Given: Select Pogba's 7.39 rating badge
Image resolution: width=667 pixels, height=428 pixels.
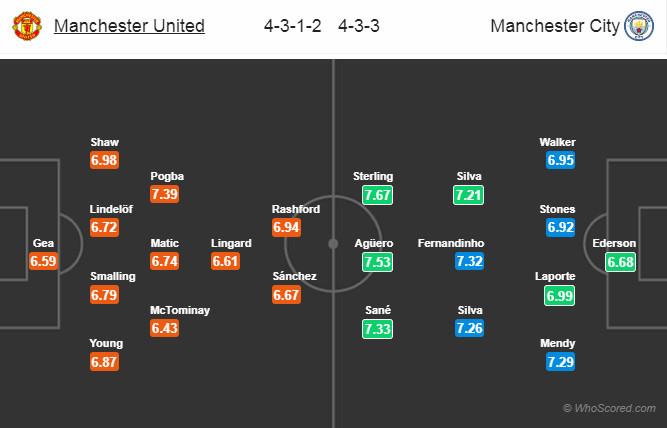Looking at the screenshot, I should (164, 194).
